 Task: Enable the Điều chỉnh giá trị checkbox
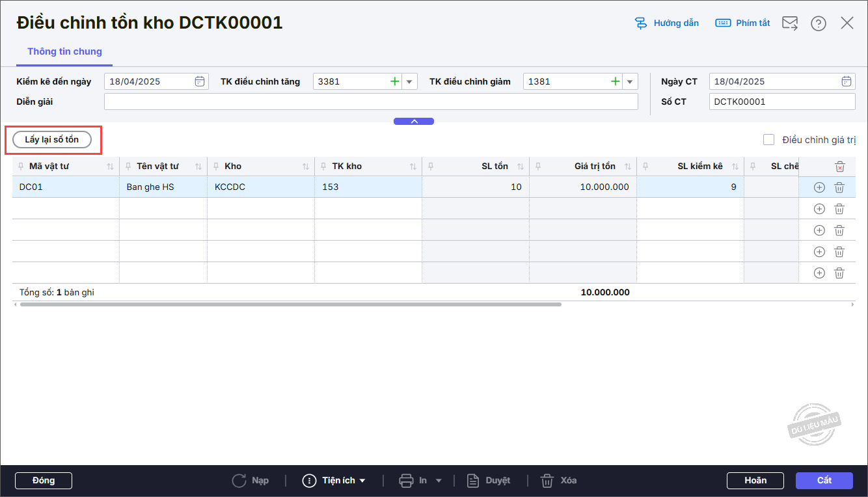click(x=769, y=139)
